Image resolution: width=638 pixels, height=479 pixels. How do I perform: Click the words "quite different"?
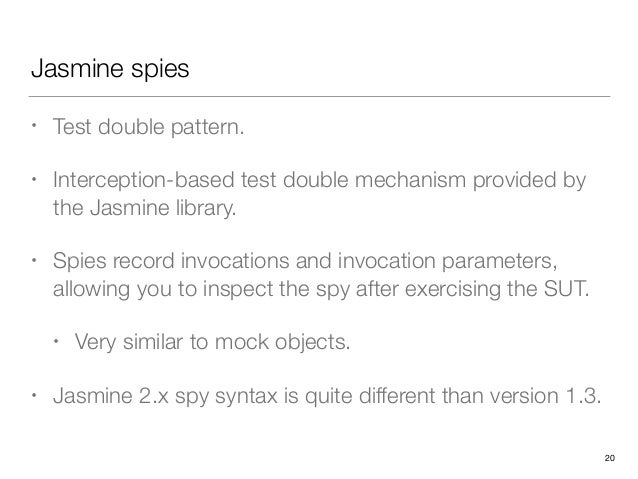370,396
